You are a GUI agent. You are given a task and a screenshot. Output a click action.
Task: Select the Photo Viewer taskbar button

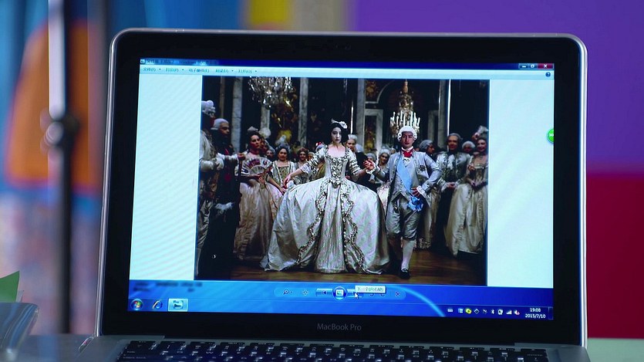click(x=178, y=304)
